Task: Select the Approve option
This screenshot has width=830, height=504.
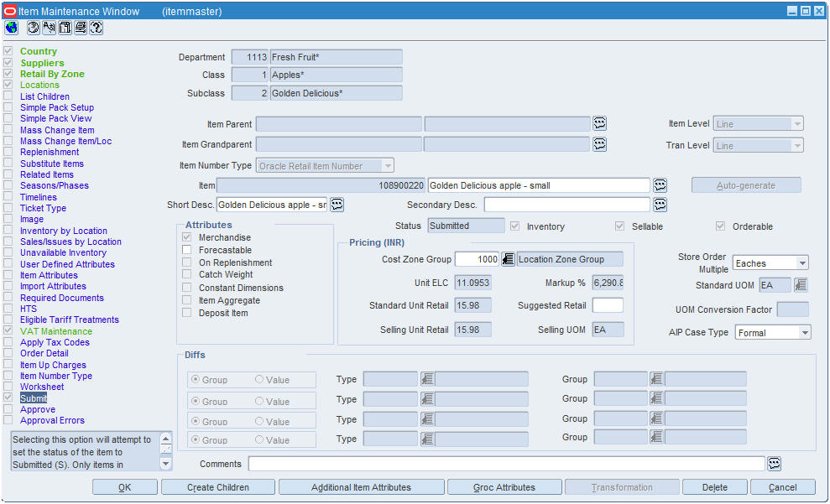Action: (38, 409)
